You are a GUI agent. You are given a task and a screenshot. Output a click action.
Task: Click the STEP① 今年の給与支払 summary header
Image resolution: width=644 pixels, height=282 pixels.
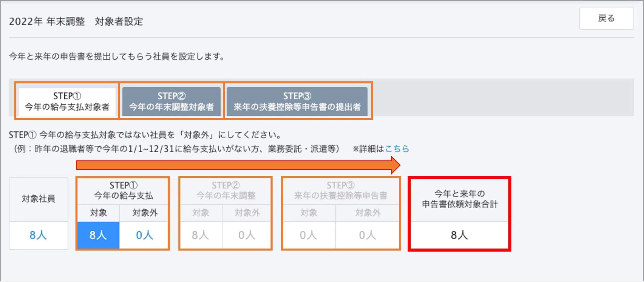[123, 191]
